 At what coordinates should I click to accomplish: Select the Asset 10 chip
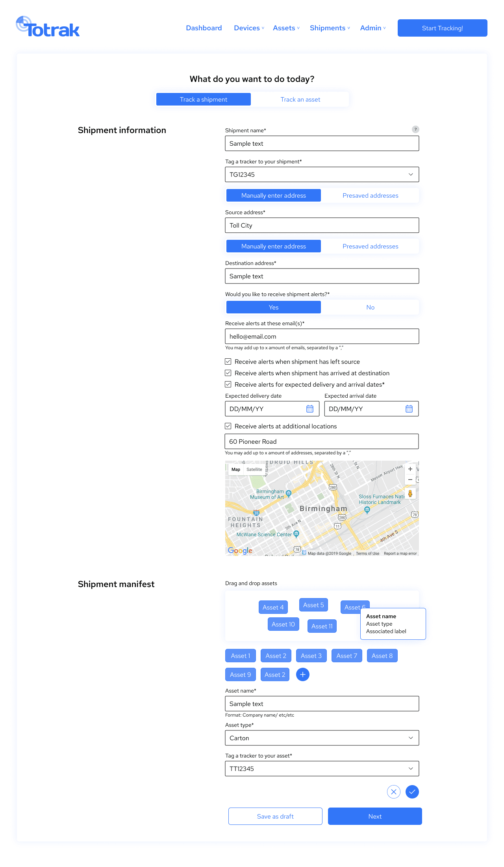pos(283,624)
